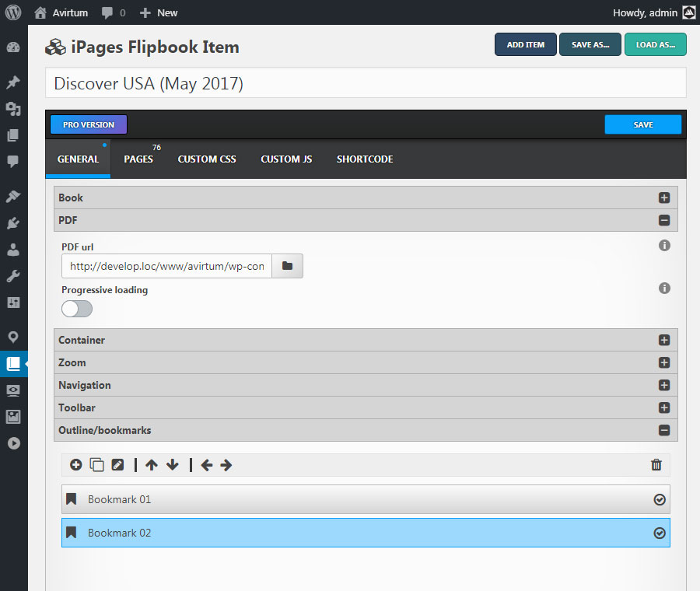Expand the Toolbar section
Viewport: 700px width, 591px height.
point(366,407)
